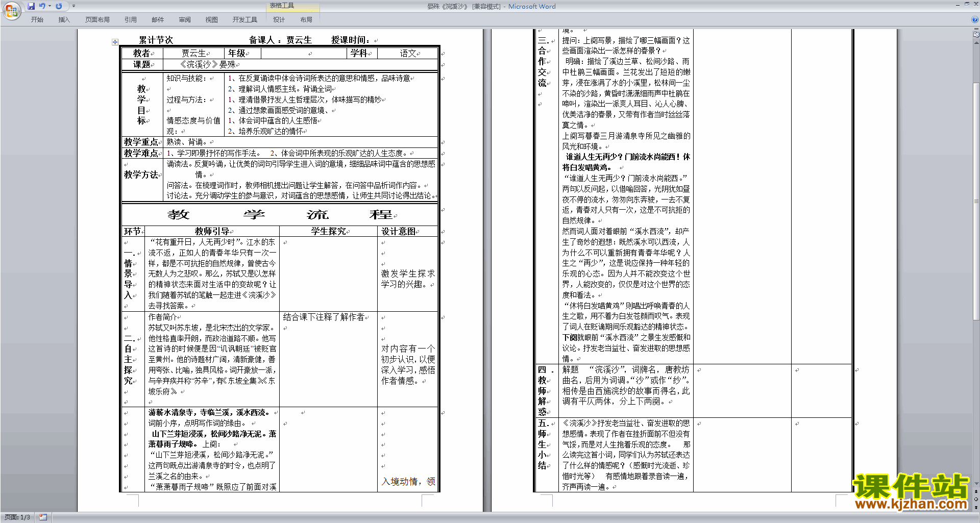Viewport: 980px width, 523px height.
Task: Click the 知识与技能 text
Action: tap(186, 78)
